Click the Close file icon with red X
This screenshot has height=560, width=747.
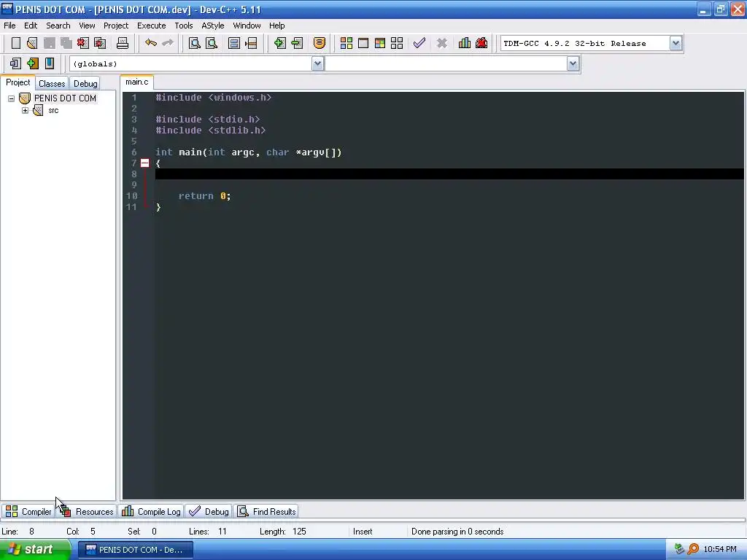(83, 43)
